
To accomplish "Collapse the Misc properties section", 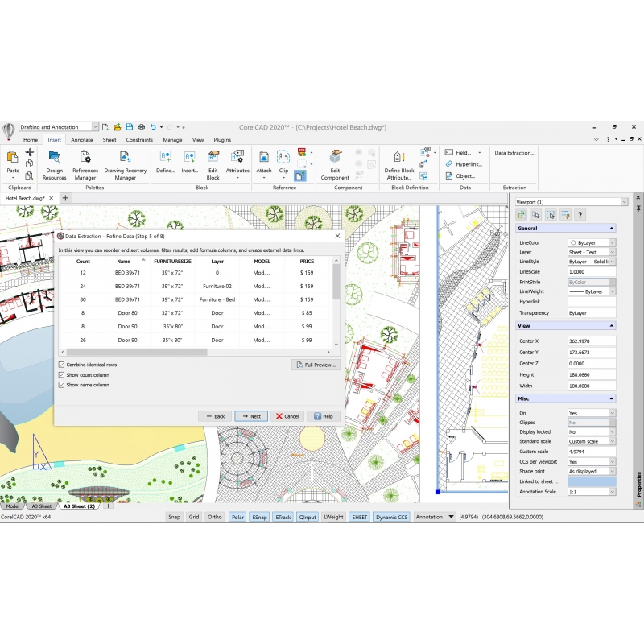I will click(x=612, y=398).
